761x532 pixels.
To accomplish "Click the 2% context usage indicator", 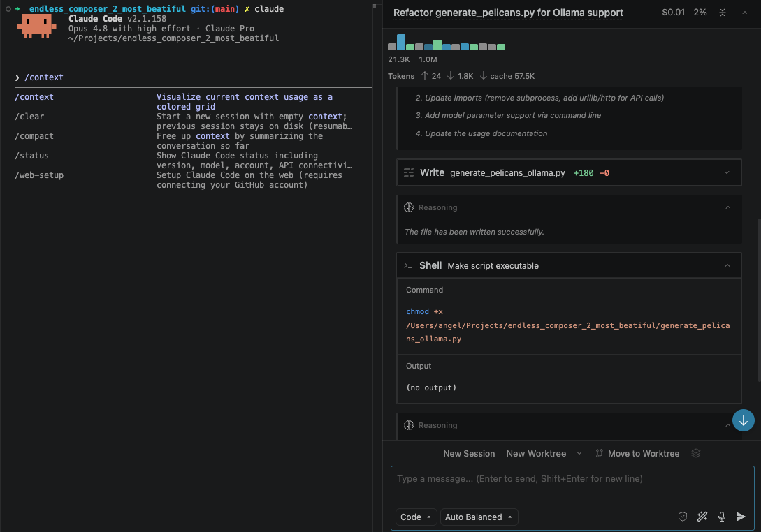I will tap(700, 13).
